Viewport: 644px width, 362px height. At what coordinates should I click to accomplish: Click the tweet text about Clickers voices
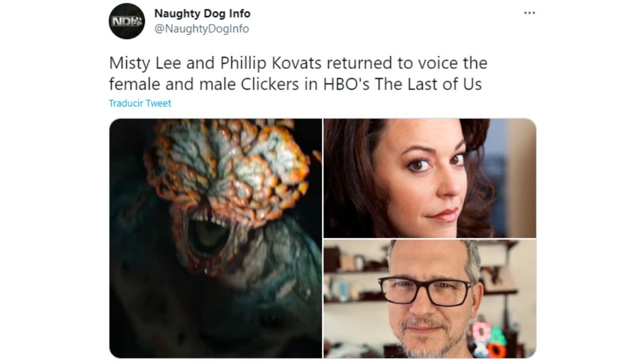coord(298,73)
